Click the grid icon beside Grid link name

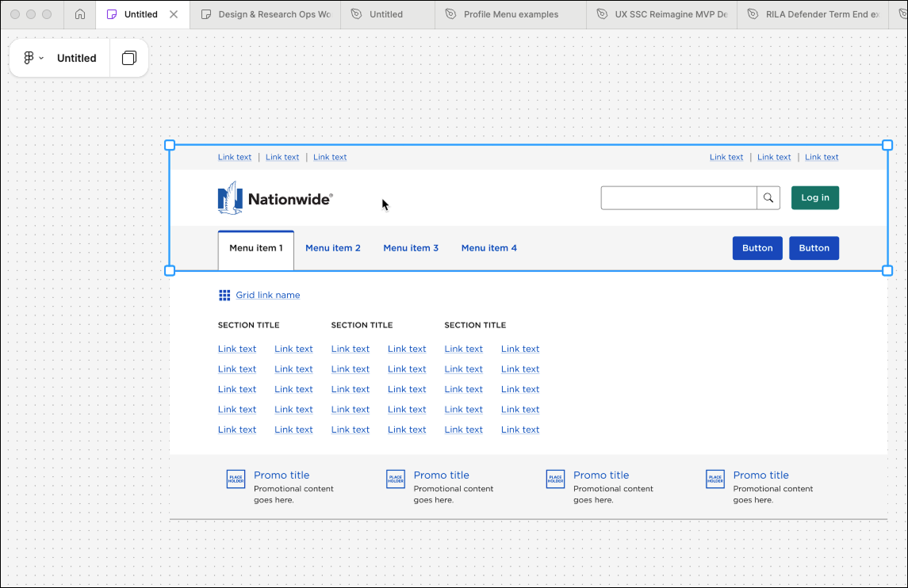pyautogui.click(x=224, y=295)
